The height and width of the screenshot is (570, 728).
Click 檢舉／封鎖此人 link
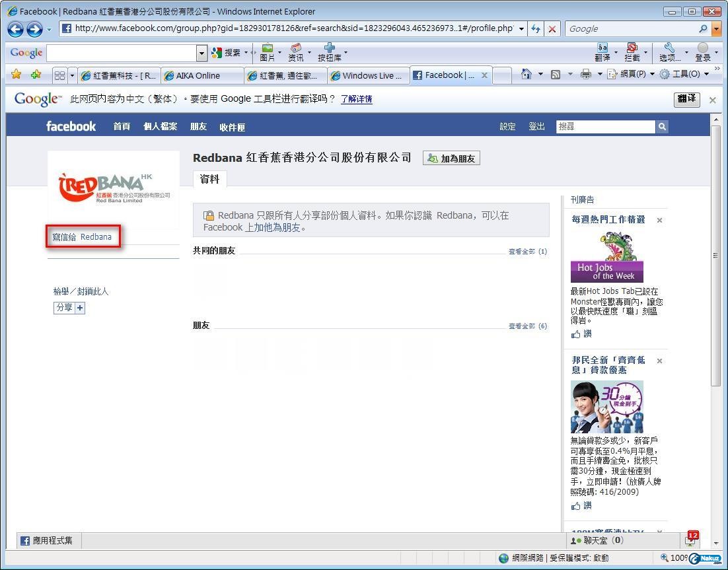[81, 291]
